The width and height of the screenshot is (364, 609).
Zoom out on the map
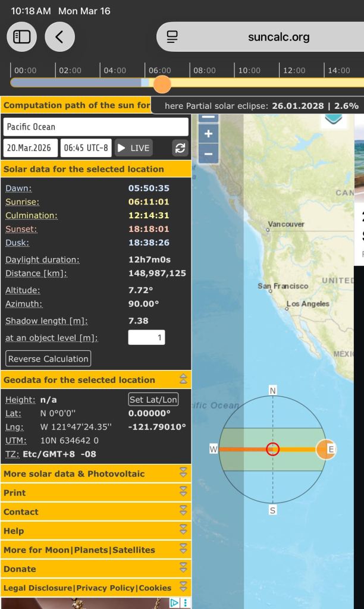(x=208, y=154)
